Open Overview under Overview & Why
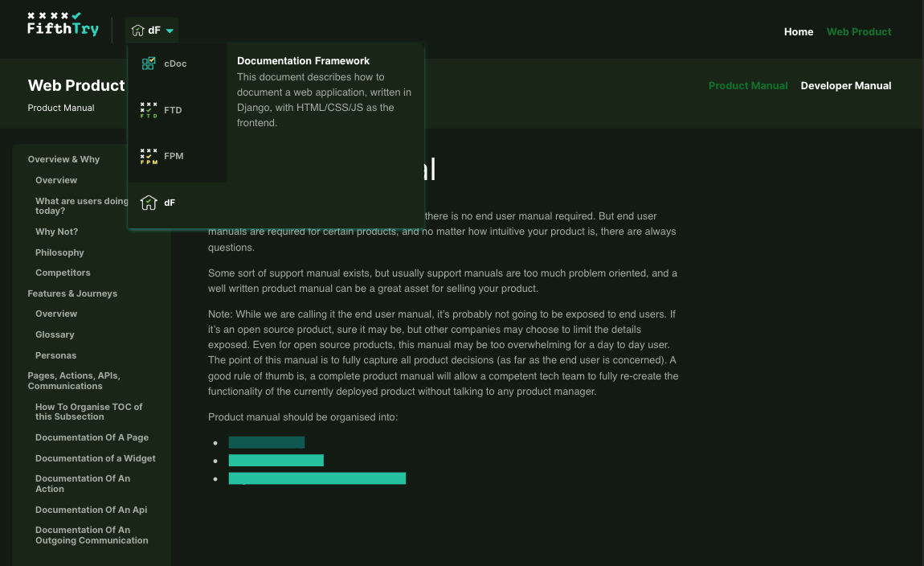 click(x=56, y=180)
